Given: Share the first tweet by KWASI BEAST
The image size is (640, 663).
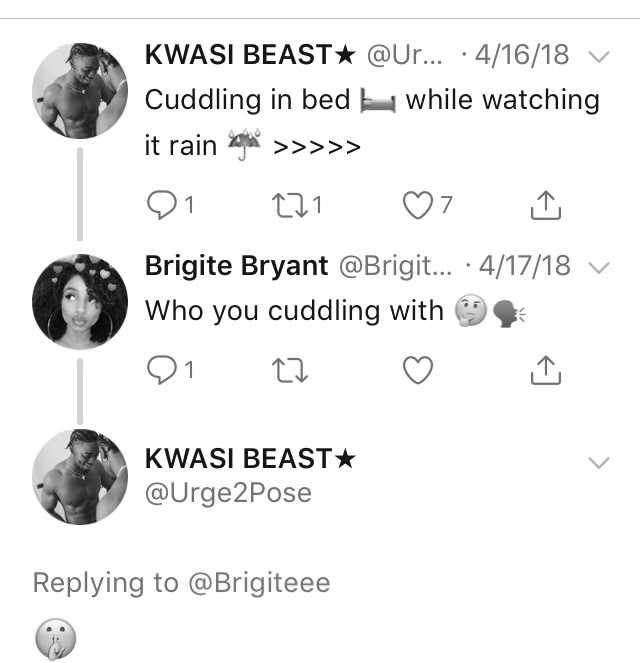Looking at the screenshot, I should (546, 205).
